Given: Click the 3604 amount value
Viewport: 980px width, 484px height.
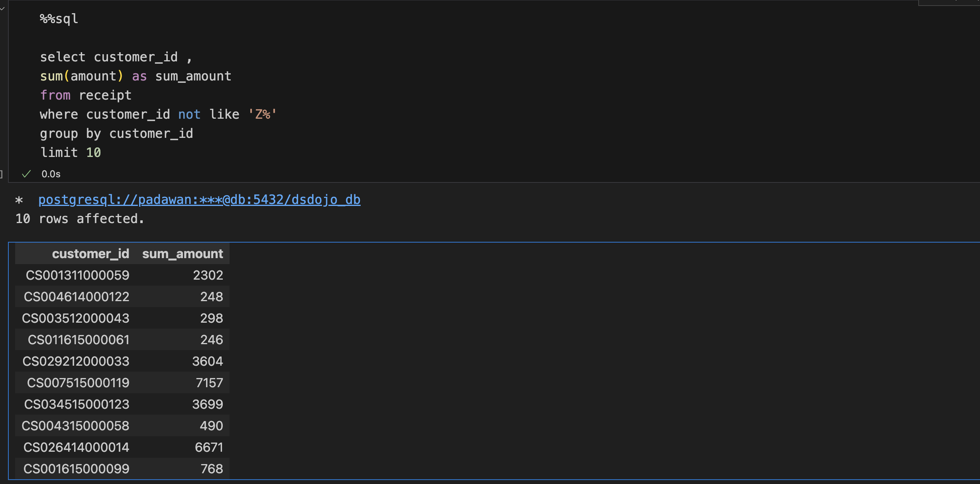Looking at the screenshot, I should 208,361.
